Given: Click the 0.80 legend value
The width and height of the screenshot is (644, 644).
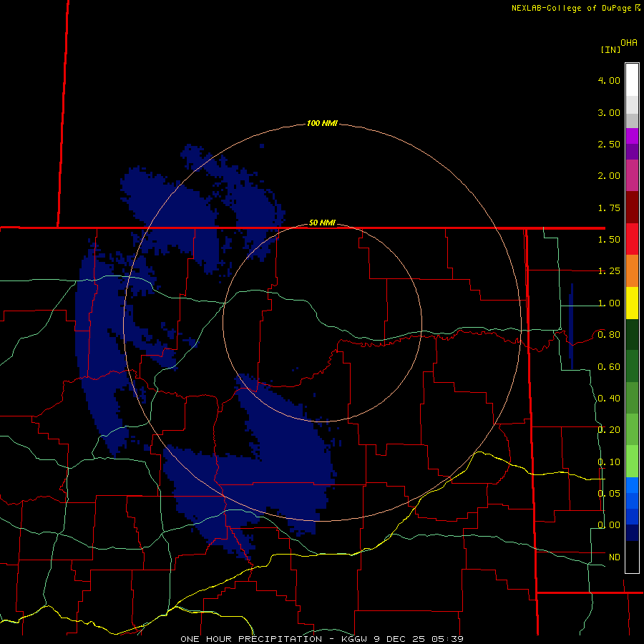Looking at the screenshot, I should (609, 335).
